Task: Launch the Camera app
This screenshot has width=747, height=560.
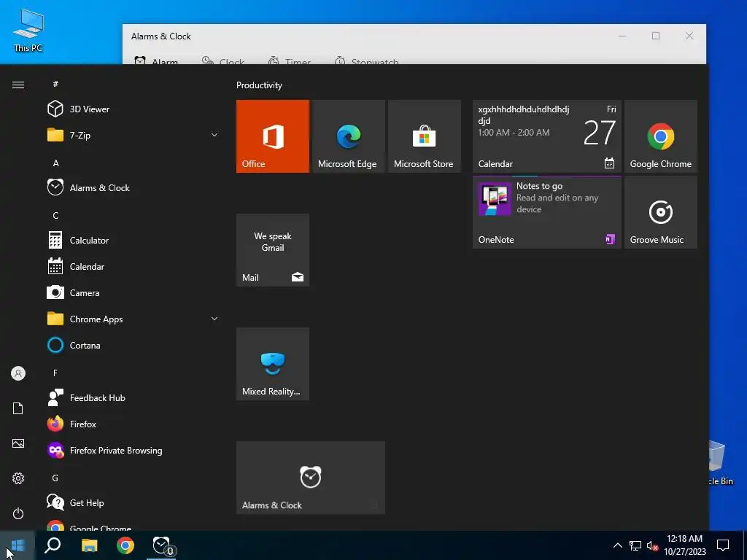Action: pyautogui.click(x=133, y=293)
